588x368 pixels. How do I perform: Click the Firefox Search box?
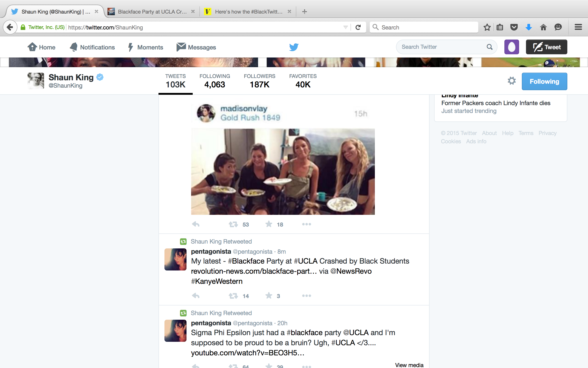pyautogui.click(x=424, y=27)
